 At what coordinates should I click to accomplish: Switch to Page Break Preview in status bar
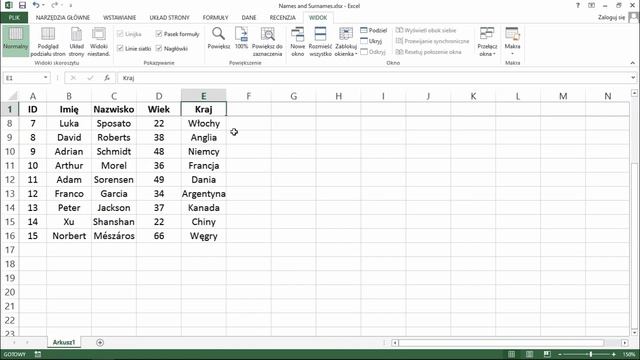click(547, 354)
